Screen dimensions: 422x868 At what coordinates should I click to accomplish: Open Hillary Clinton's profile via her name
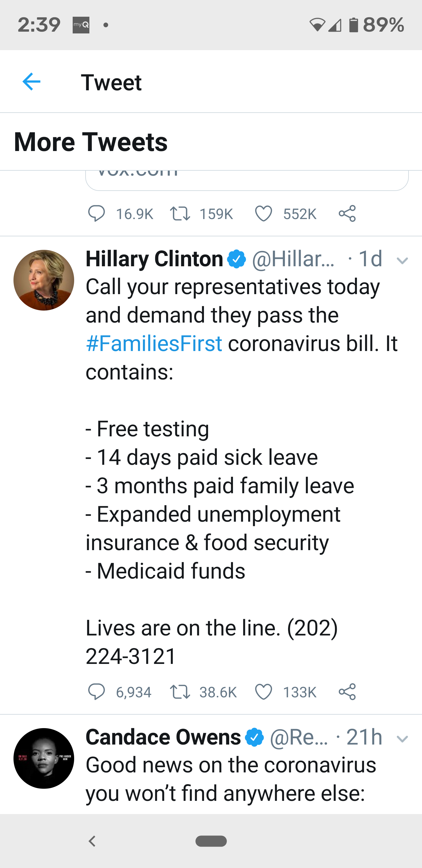tap(154, 259)
